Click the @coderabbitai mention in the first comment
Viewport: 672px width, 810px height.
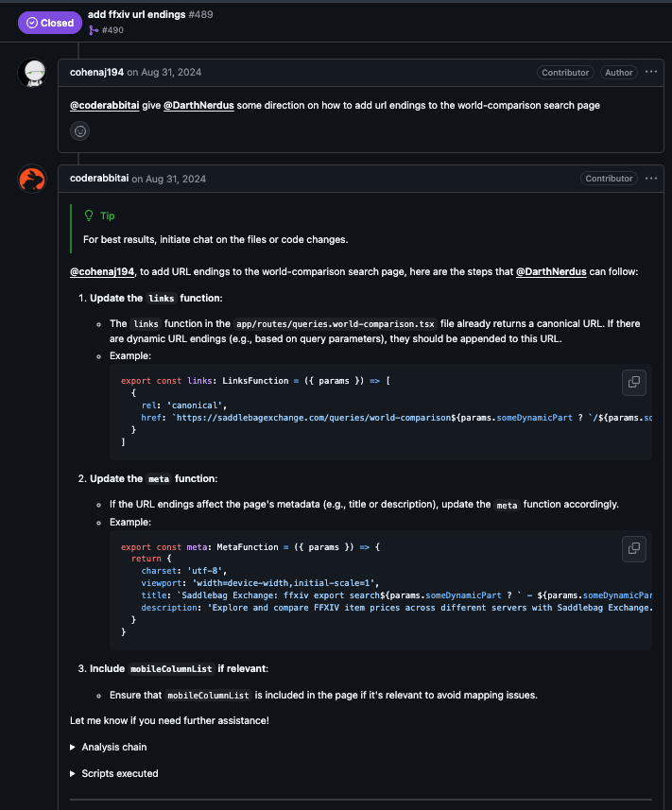coord(104,105)
